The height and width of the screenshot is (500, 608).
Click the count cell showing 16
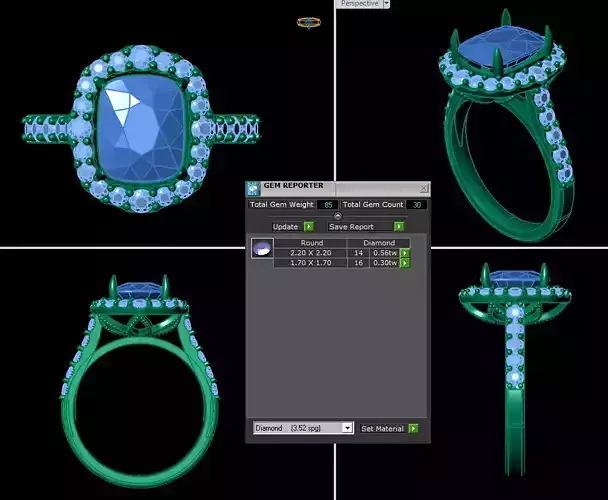click(358, 263)
